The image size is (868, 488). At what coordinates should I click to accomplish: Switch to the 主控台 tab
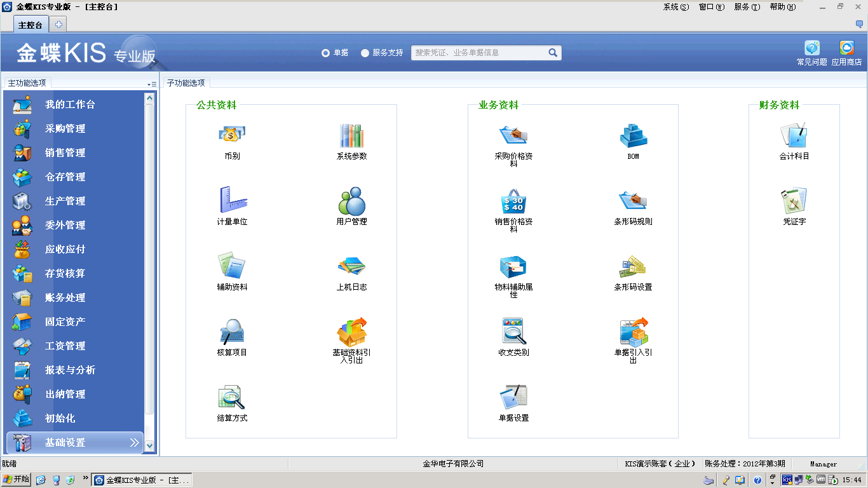[31, 25]
